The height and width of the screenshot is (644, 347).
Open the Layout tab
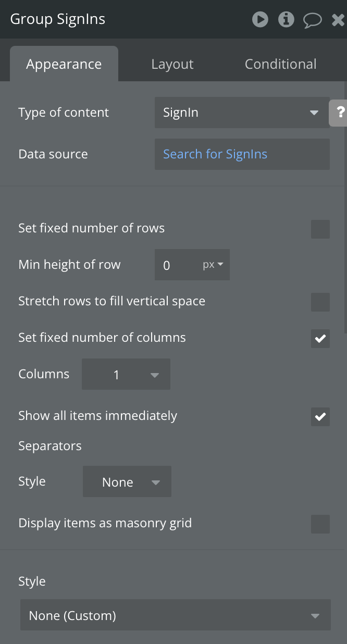[x=172, y=64]
